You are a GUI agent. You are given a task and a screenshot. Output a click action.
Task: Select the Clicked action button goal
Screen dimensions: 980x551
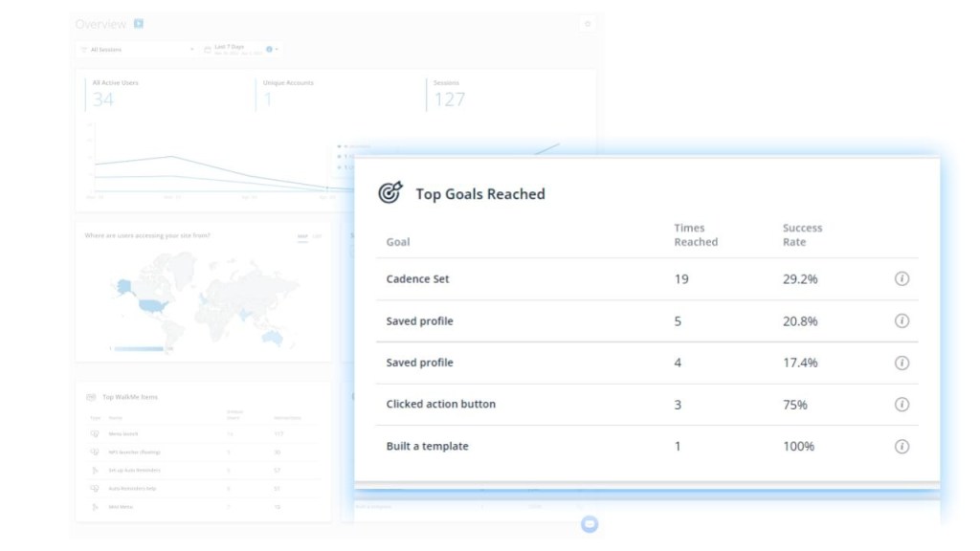(440, 405)
